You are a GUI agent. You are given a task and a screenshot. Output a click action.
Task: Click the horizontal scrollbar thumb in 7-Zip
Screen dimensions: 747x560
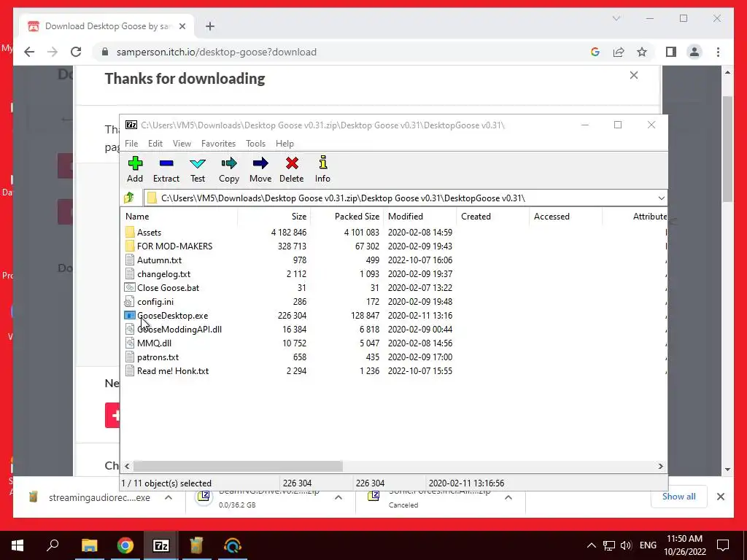point(238,466)
